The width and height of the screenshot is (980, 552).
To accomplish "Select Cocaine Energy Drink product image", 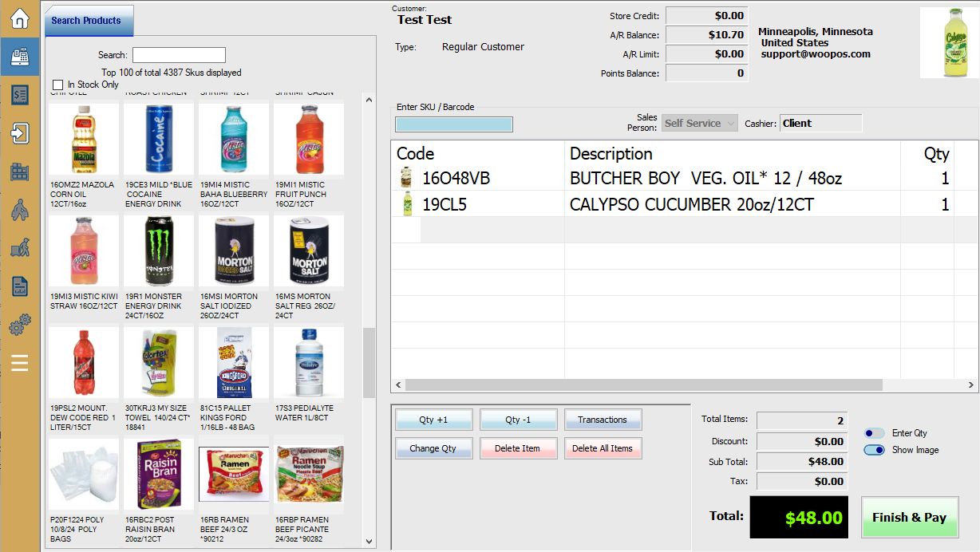I will 159,139.
